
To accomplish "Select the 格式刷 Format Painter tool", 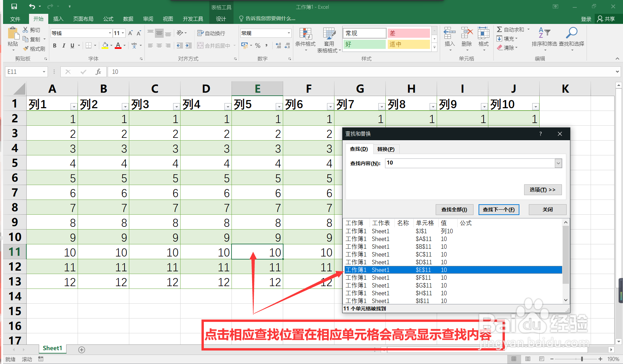I will click(x=34, y=48).
